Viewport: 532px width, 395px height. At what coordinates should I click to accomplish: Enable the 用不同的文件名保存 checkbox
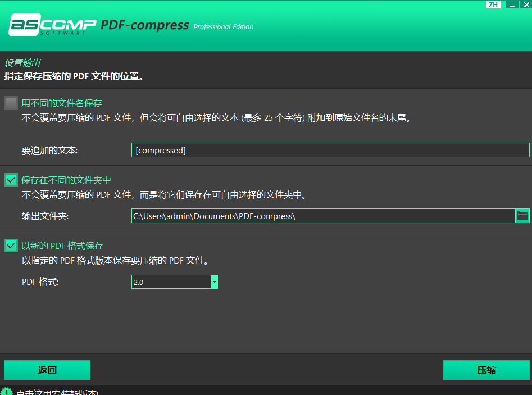point(11,103)
